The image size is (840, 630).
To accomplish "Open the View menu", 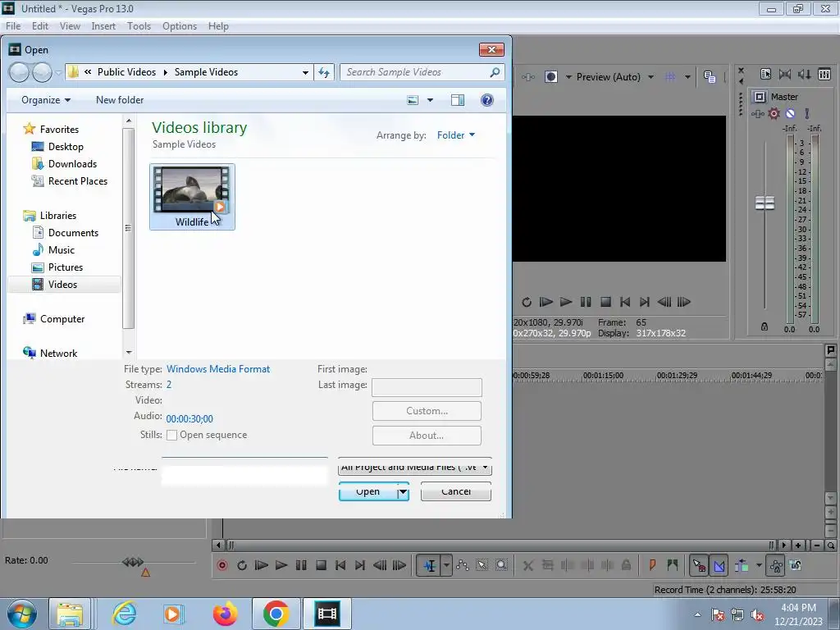I will [70, 25].
